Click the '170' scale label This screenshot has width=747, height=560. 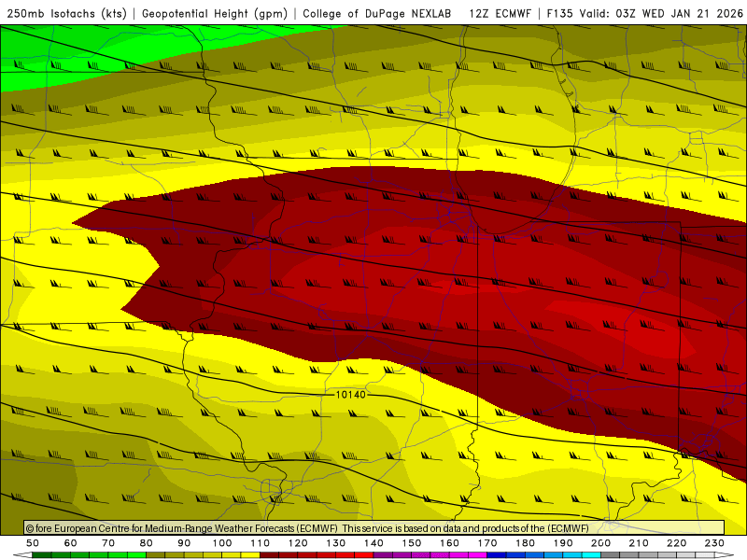coord(487,543)
